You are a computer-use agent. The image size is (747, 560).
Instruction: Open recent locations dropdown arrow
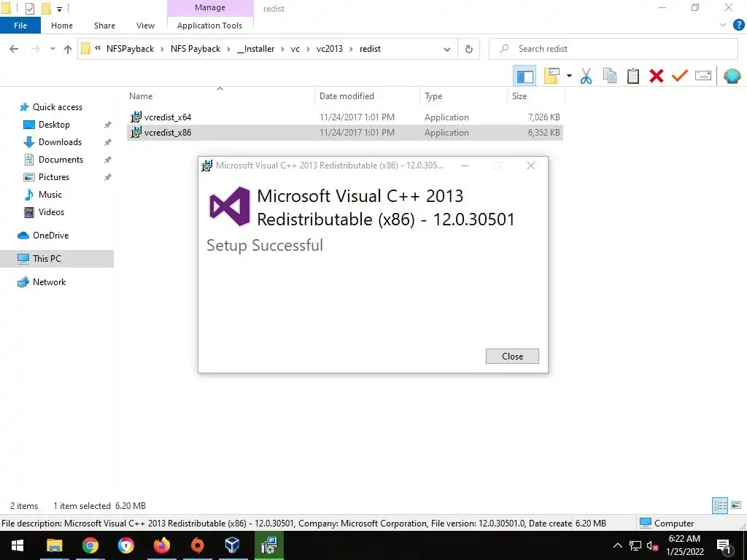(x=53, y=49)
